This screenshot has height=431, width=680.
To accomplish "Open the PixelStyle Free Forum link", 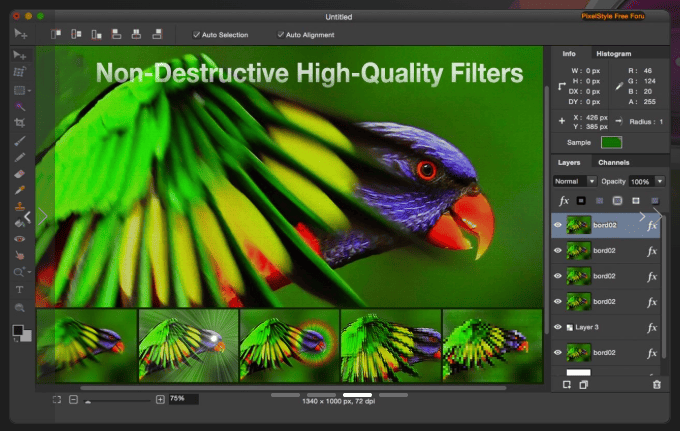I will [x=613, y=16].
